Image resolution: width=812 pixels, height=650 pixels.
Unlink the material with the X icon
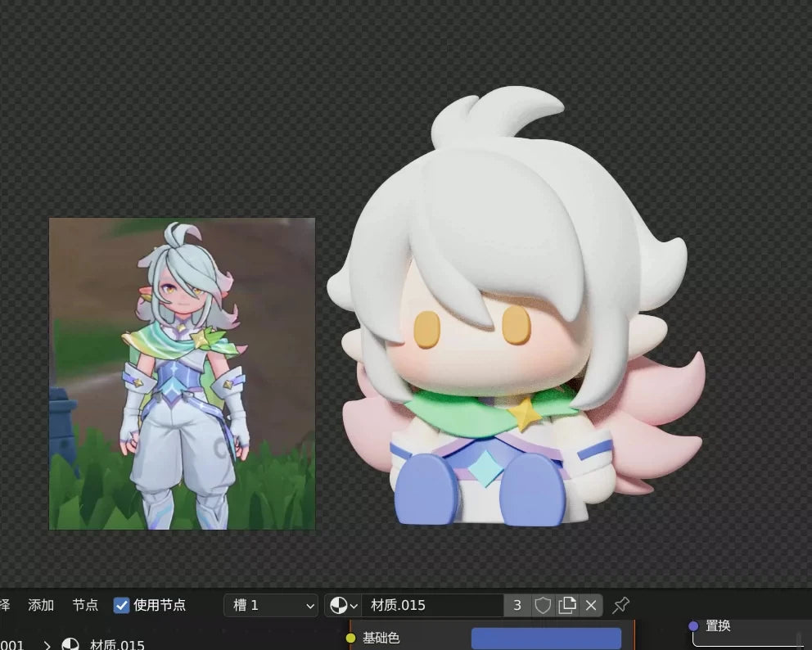click(x=591, y=605)
